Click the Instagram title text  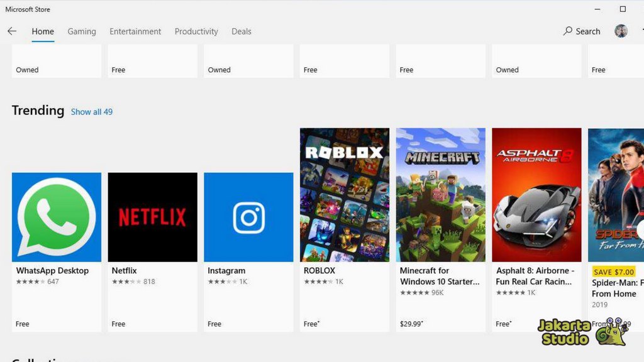226,270
